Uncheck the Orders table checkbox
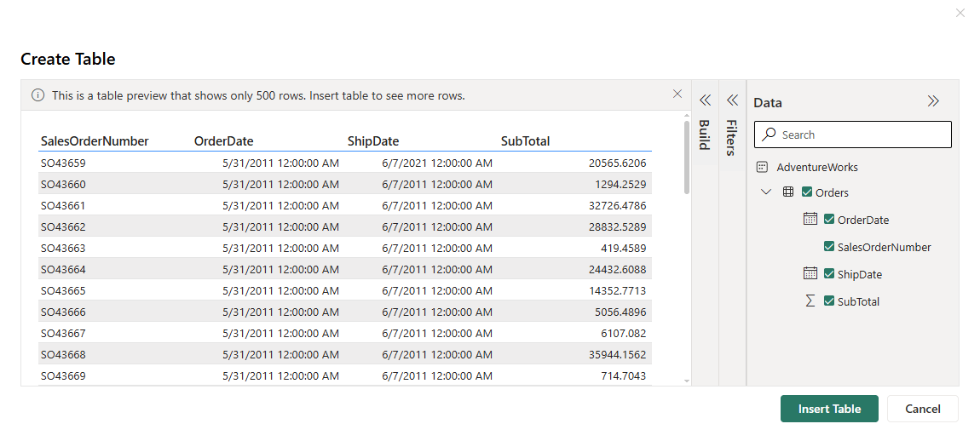This screenshot has width=980, height=441. click(807, 192)
